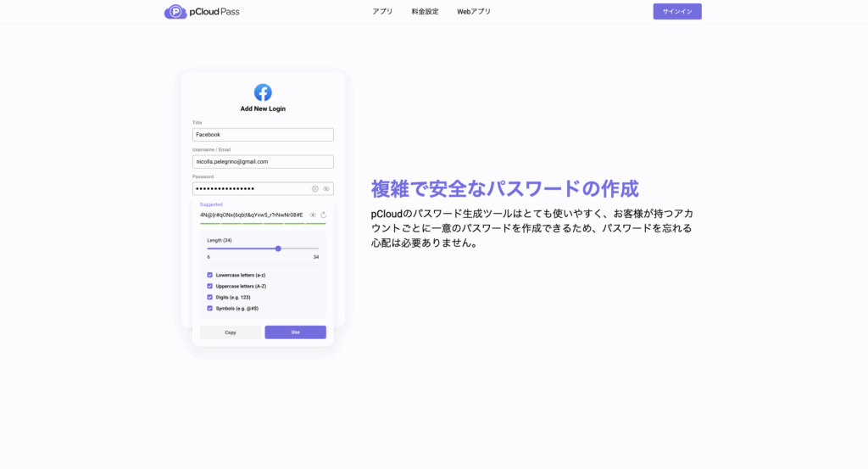Toggle password visibility eye in Password field
This screenshot has width=868, height=469.
pyautogui.click(x=326, y=188)
